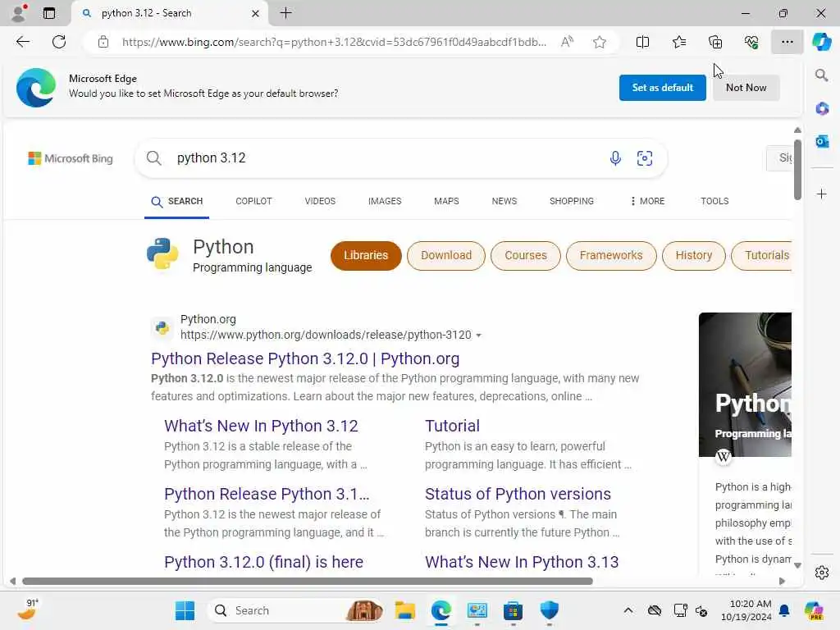Click sidebar search magnifier icon

pos(821,75)
